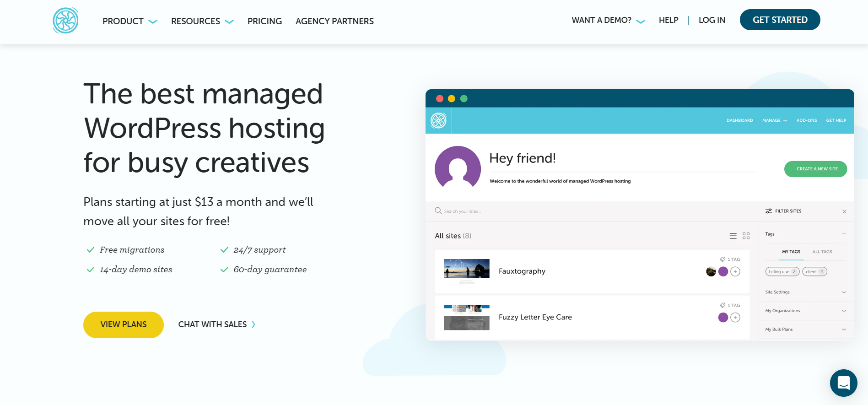Click the Flywheel logo in header

coord(65,21)
